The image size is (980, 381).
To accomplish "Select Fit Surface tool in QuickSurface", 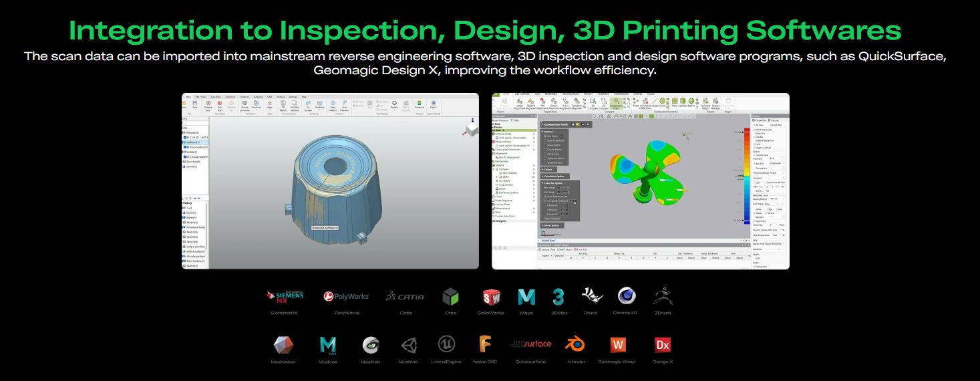I will (308, 105).
